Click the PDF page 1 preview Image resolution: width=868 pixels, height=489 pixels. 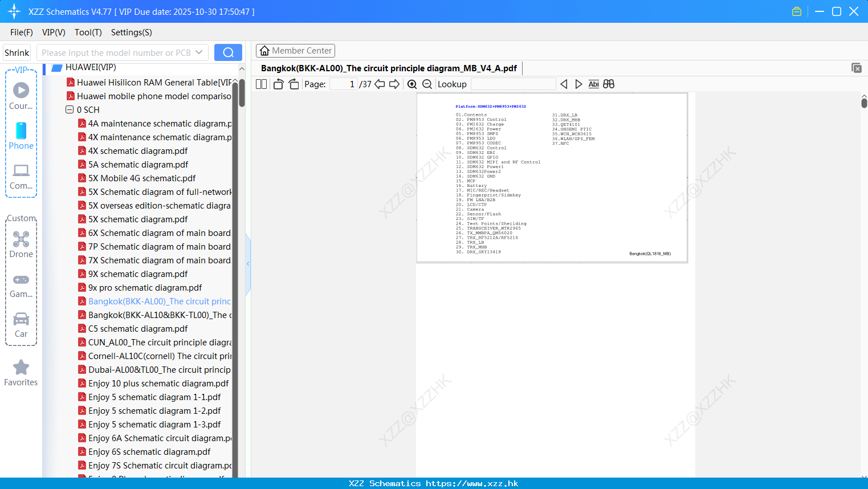[552, 178]
